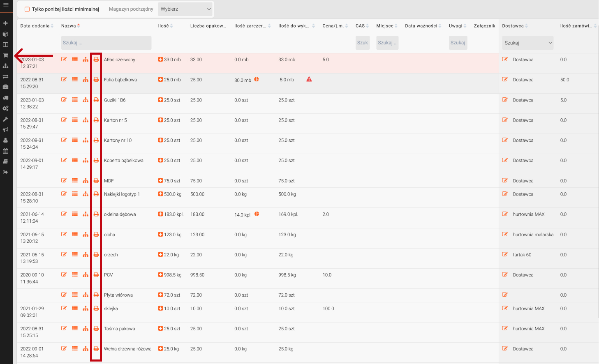599x364 pixels.
Task: Add quantity with the plus icon for PCV
Action: tap(160, 275)
